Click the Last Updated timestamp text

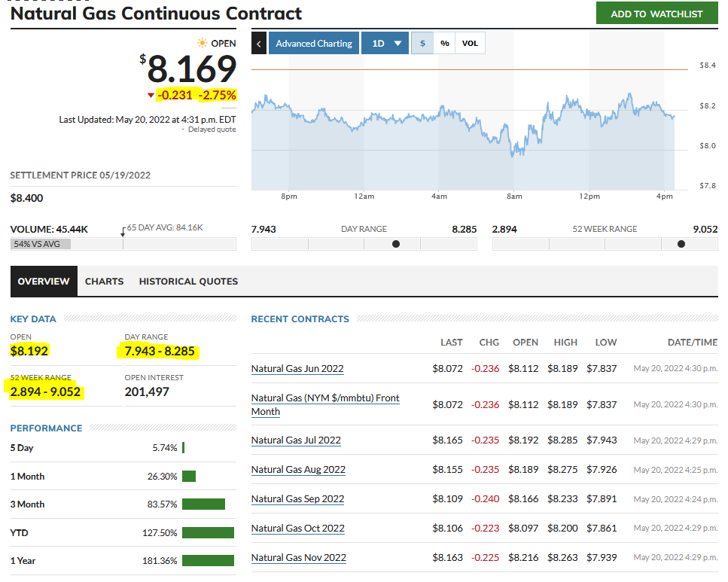click(147, 120)
